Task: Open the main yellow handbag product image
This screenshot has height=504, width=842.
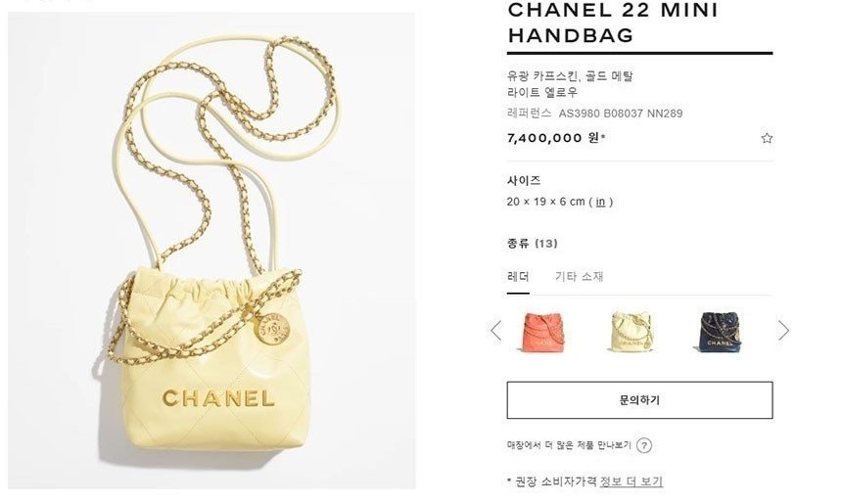Action: [x=211, y=251]
